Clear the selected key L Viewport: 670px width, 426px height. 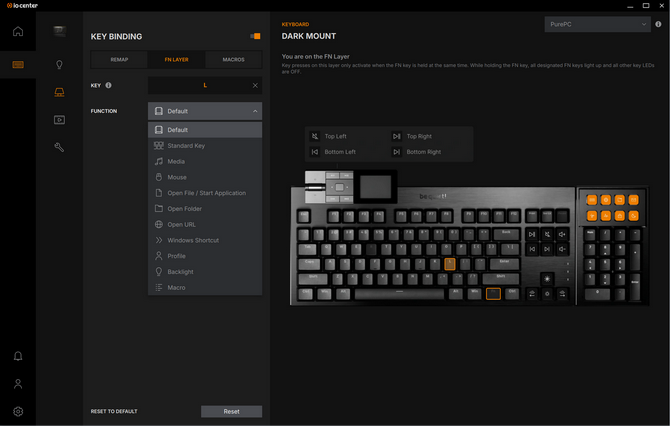point(255,85)
